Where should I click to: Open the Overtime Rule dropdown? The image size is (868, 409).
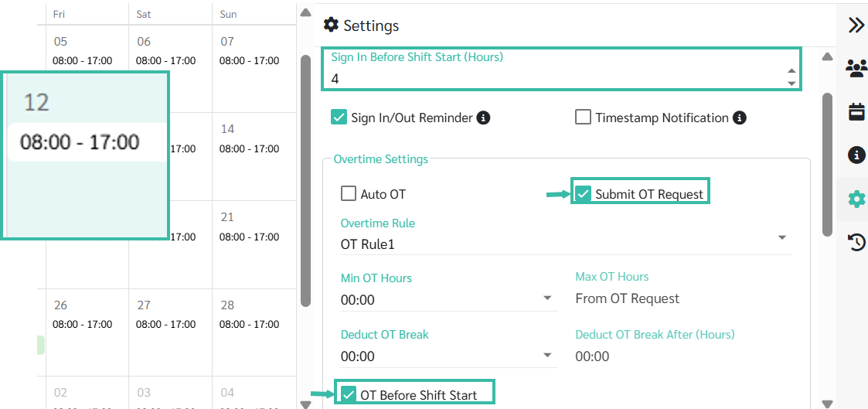tap(567, 244)
